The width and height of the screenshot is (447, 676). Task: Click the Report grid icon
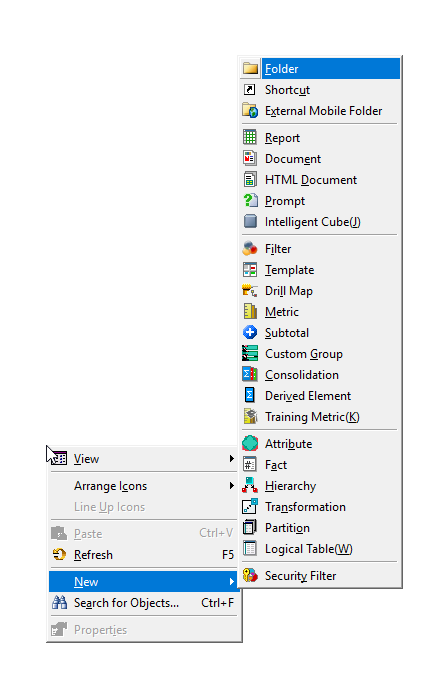tap(250, 138)
